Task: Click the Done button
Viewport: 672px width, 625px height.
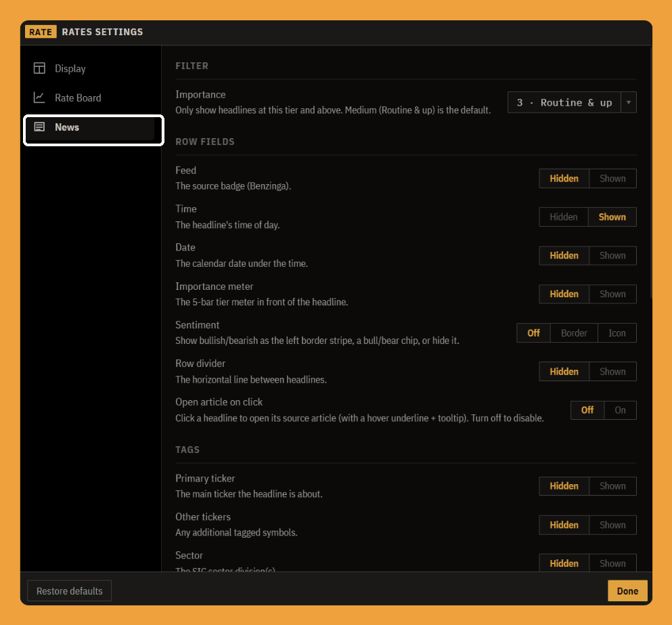Action: (x=627, y=591)
